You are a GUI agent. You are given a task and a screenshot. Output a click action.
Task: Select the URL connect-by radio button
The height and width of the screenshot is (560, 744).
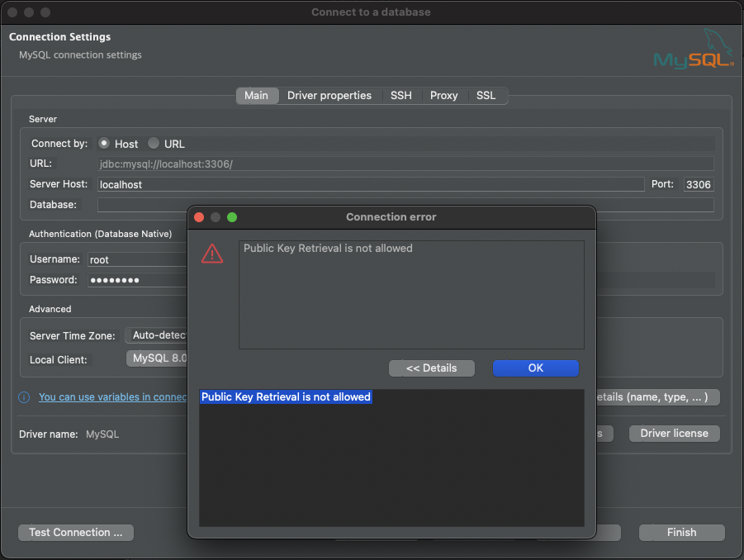point(154,143)
